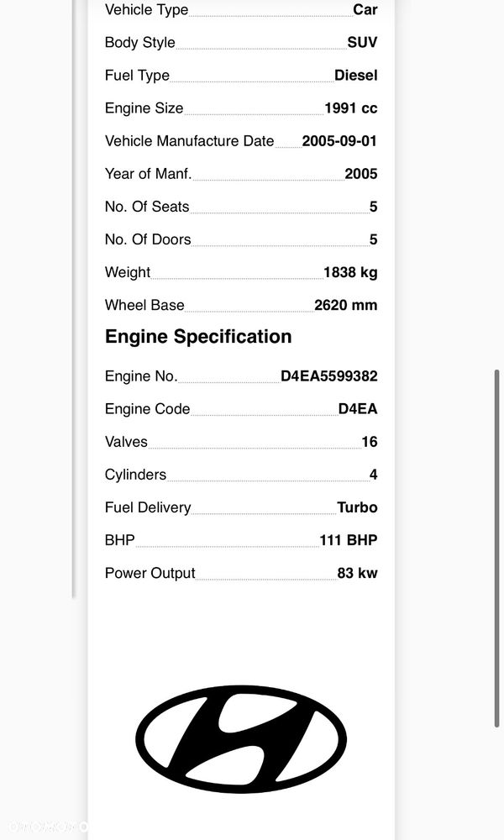The height and width of the screenshot is (840, 504).
Task: Click the Engine Size 1991 cc value
Action: pyautogui.click(x=351, y=108)
